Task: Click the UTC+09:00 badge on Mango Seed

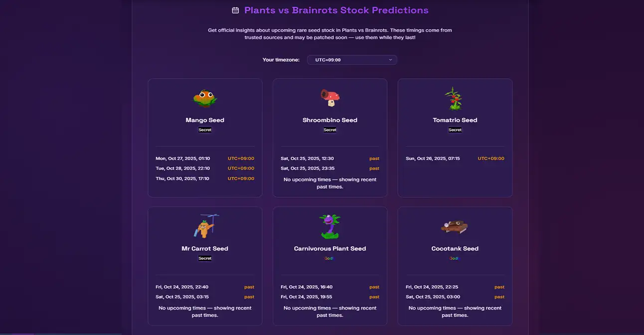Action: pos(241,158)
